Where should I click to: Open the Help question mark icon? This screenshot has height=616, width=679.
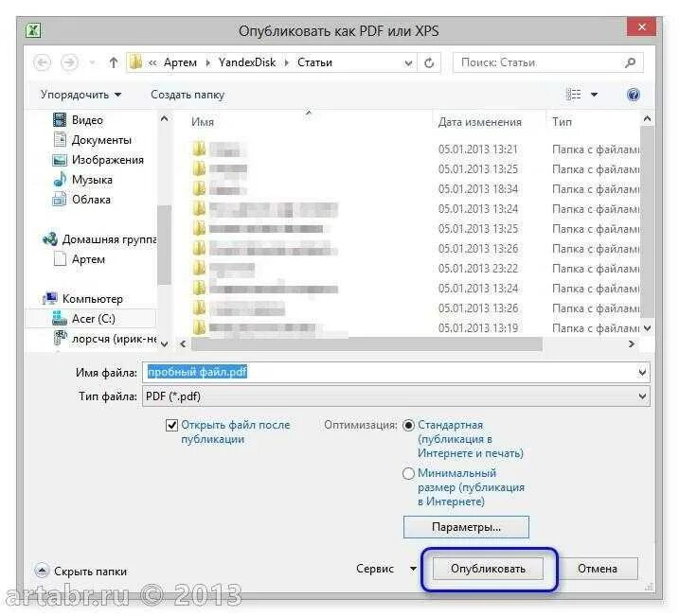634,95
